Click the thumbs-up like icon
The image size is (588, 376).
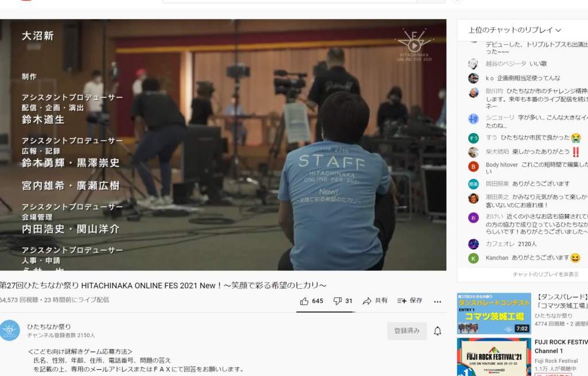pyautogui.click(x=304, y=301)
